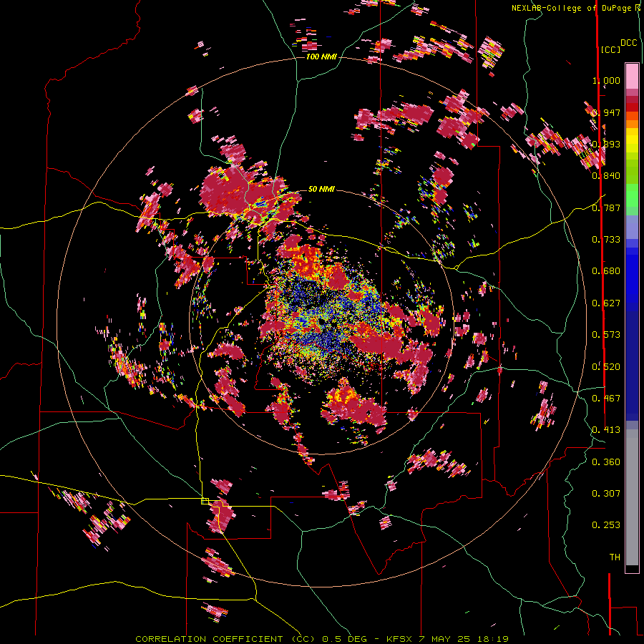Click the 0.893 legend value

pyautogui.click(x=606, y=144)
